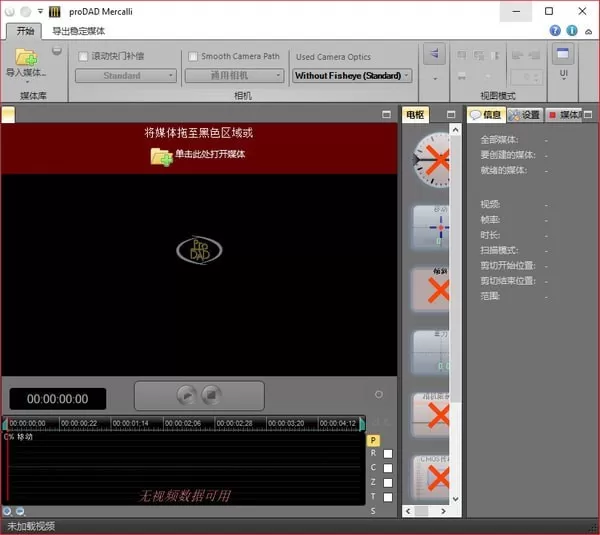Click the yellow tab icon above the preview
Viewport: 600px width, 535px height.
coord(8,114)
